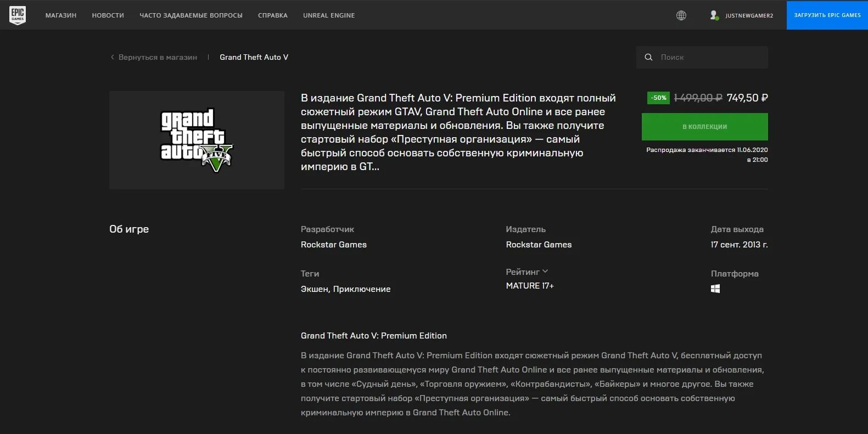Click ЗАГРУЗИТЬ EPIC GAMES button
Screen dimensions: 868x434
click(x=827, y=15)
